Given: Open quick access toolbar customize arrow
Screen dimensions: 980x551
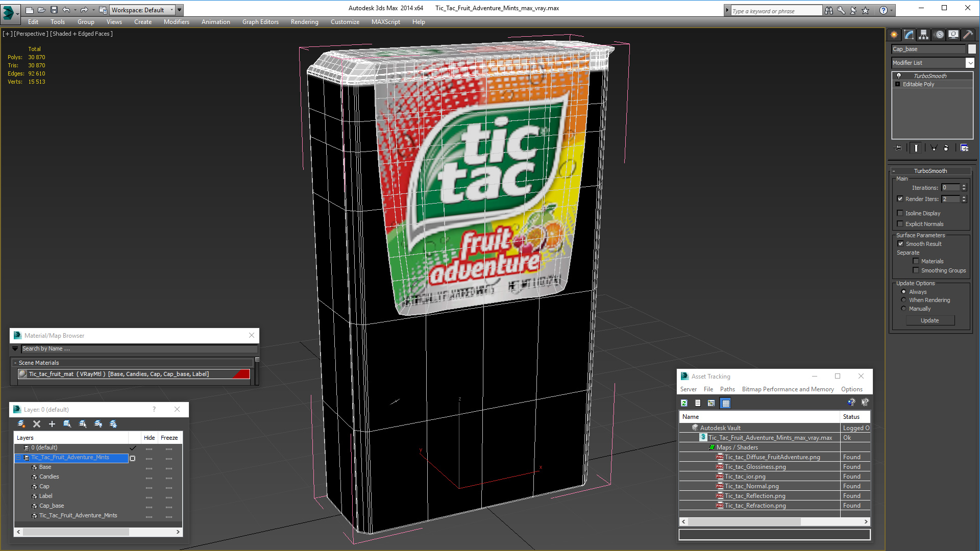Looking at the screenshot, I should point(180,10).
